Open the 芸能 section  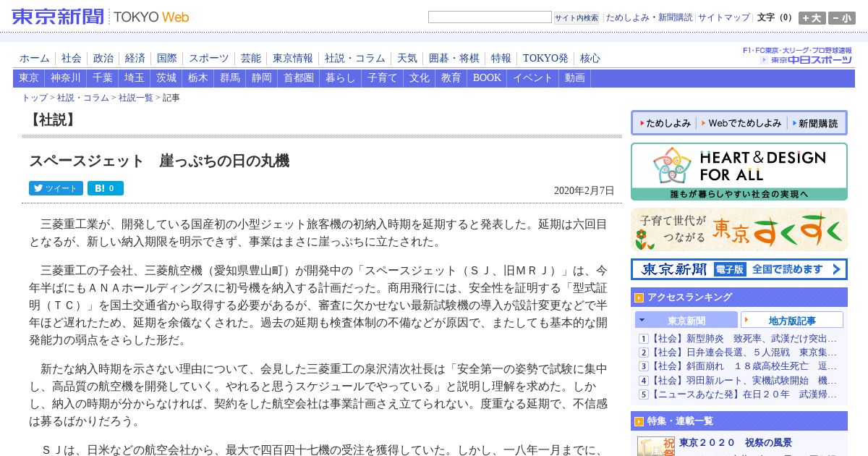pyautogui.click(x=251, y=59)
